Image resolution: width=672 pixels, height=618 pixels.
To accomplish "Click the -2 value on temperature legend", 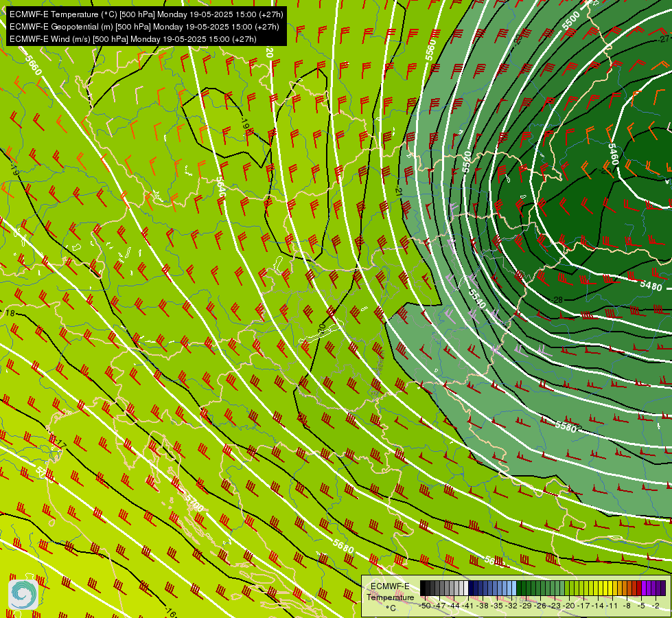I will click(x=656, y=606).
